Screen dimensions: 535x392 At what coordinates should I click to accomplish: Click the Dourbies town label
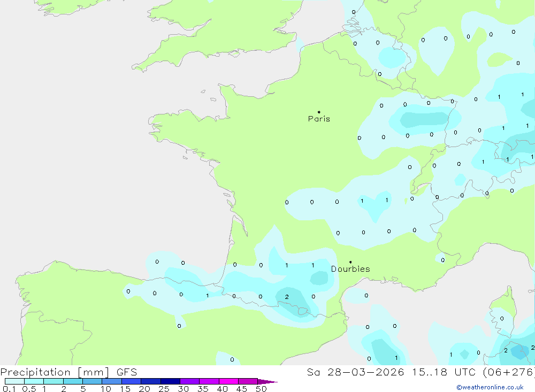[x=350, y=269]
